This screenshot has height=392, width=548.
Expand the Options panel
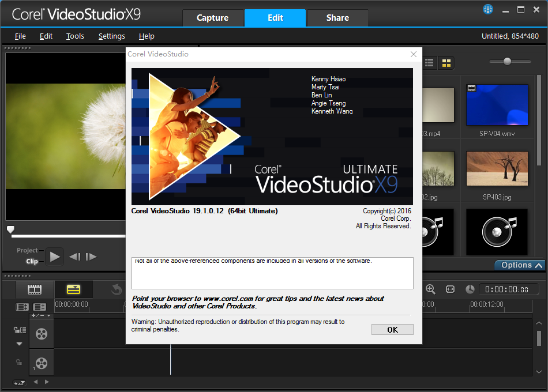520,265
